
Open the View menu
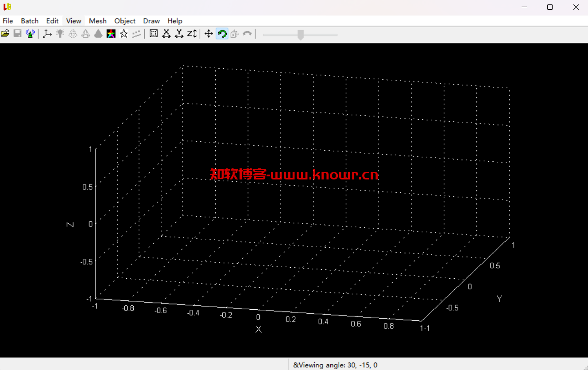[x=73, y=21]
